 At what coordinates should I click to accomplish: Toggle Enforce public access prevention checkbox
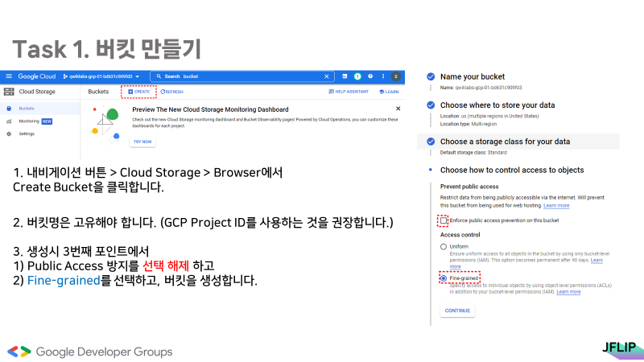point(444,220)
